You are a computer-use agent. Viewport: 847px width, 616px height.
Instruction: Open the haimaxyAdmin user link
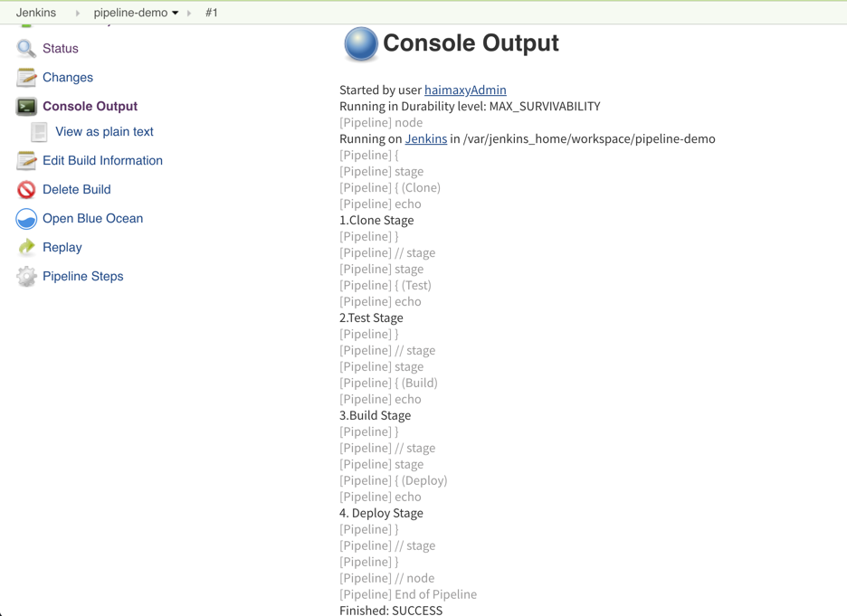pyautogui.click(x=465, y=90)
